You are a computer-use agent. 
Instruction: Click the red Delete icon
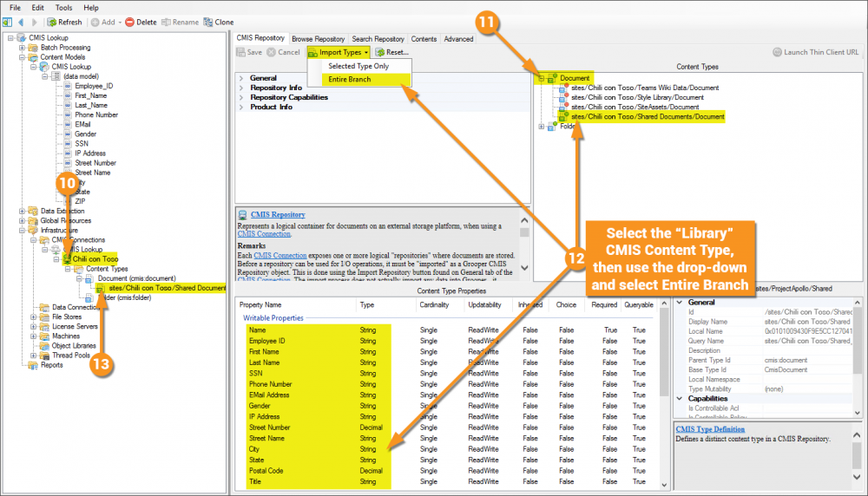pyautogui.click(x=129, y=23)
